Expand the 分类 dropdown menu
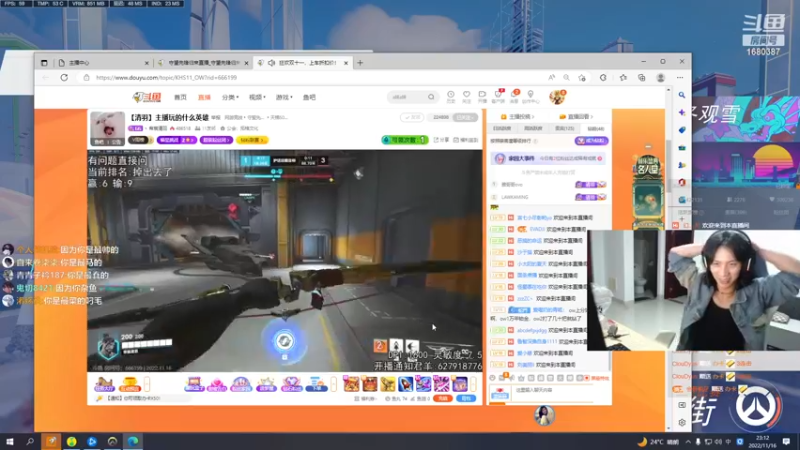Viewport: 800px width, 450px height. pos(230,97)
